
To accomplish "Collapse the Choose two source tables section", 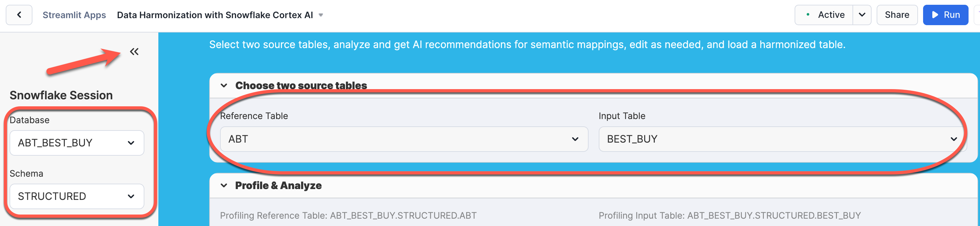I will pyautogui.click(x=224, y=85).
